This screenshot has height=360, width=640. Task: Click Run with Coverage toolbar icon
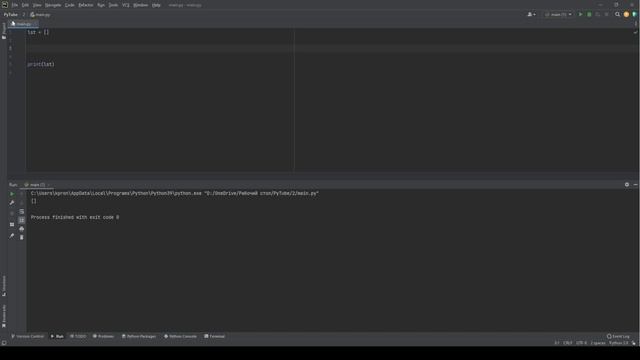(598, 14)
